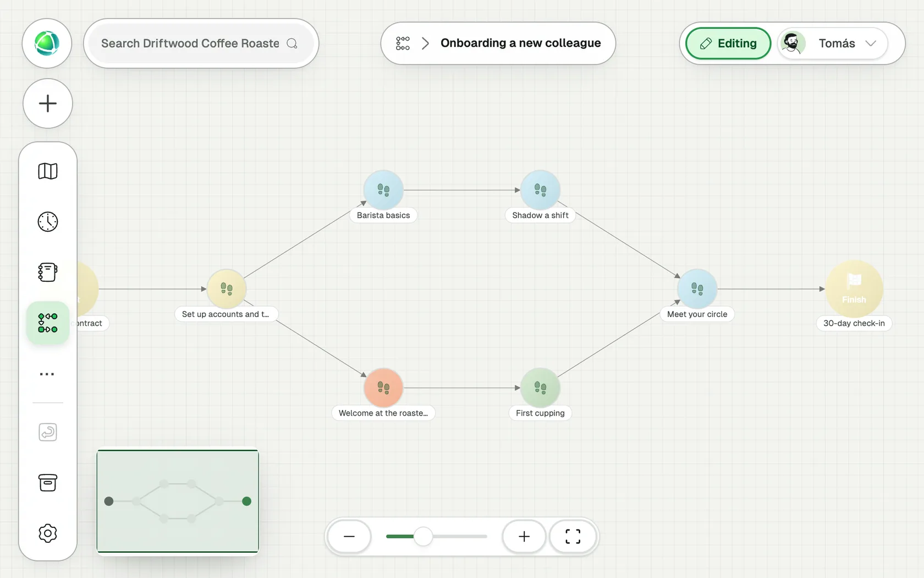The height and width of the screenshot is (578, 924).
Task: Open the archive box icon
Action: click(x=48, y=483)
